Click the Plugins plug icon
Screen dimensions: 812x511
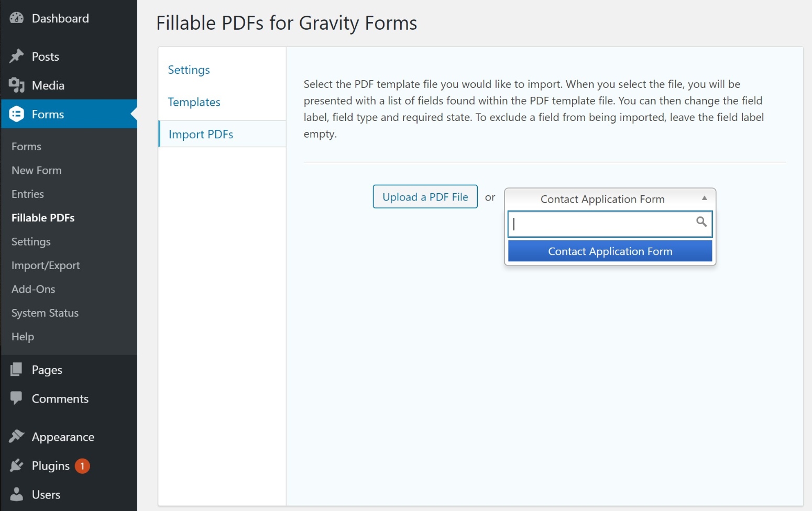pyautogui.click(x=16, y=465)
